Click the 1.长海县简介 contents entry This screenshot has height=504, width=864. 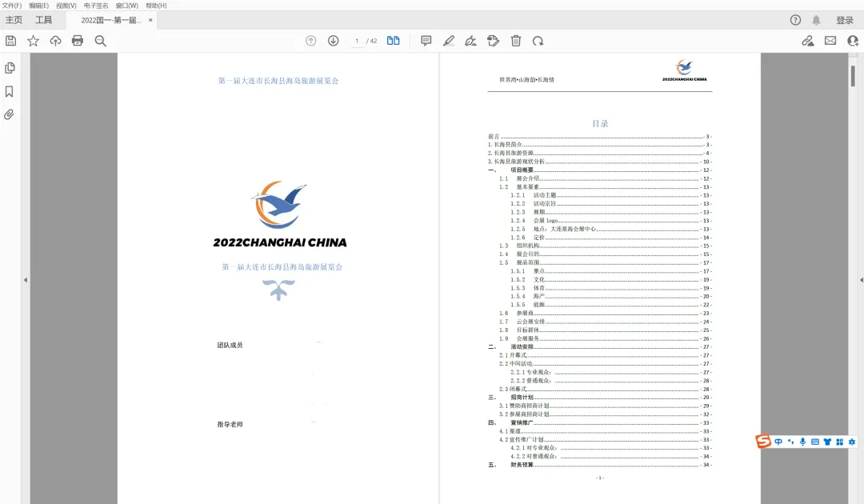click(599, 145)
